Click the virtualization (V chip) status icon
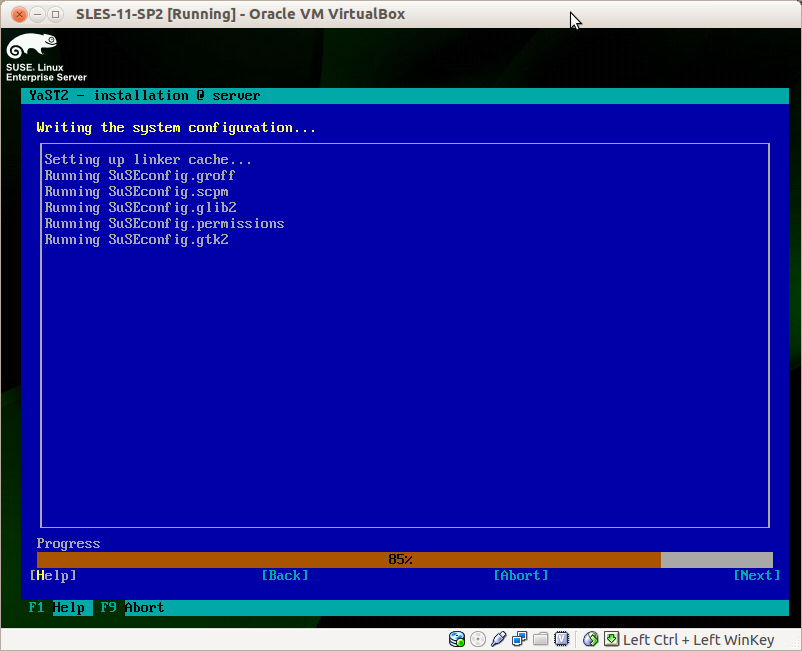Screen dimensions: 802x651 (x=562, y=639)
